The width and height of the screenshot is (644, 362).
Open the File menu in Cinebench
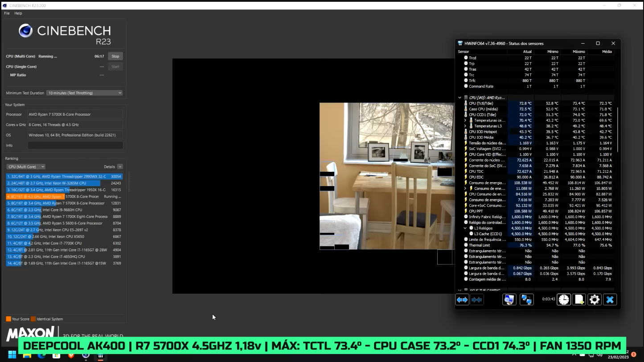point(7,13)
